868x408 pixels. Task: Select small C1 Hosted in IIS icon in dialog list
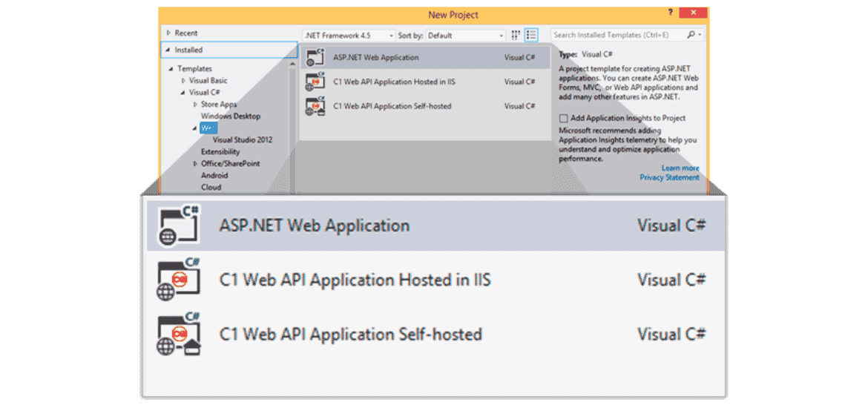(315, 82)
